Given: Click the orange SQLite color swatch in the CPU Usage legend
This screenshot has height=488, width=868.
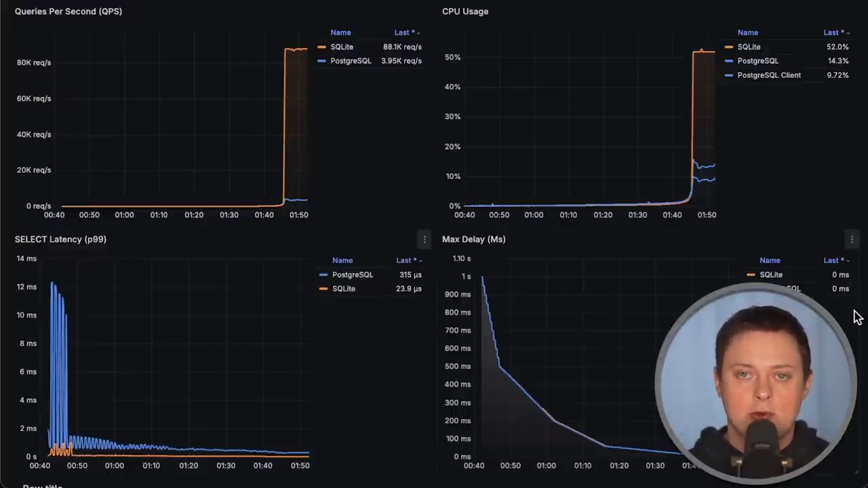Looking at the screenshot, I should pyautogui.click(x=729, y=47).
